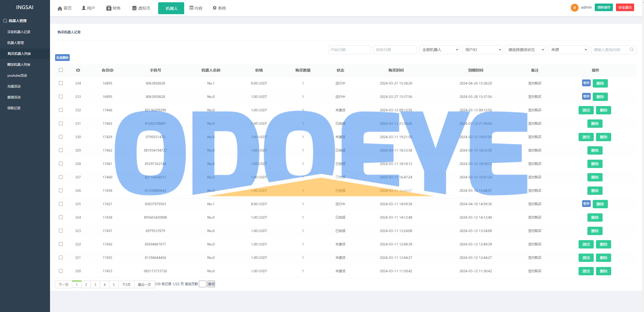The image size is (644, 312).
Task: Click 暂停 for row ID 325
Action: pos(586,204)
